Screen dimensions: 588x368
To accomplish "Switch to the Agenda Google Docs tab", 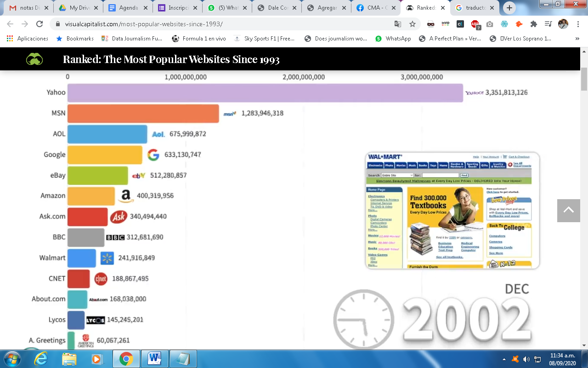I will [125, 8].
